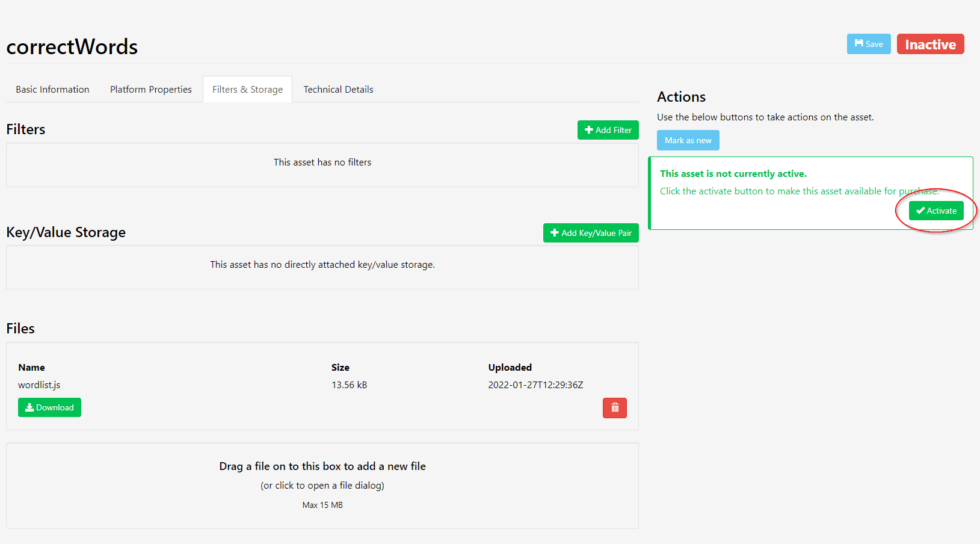
Task: Activate the asset with the Activate button
Action: [936, 211]
